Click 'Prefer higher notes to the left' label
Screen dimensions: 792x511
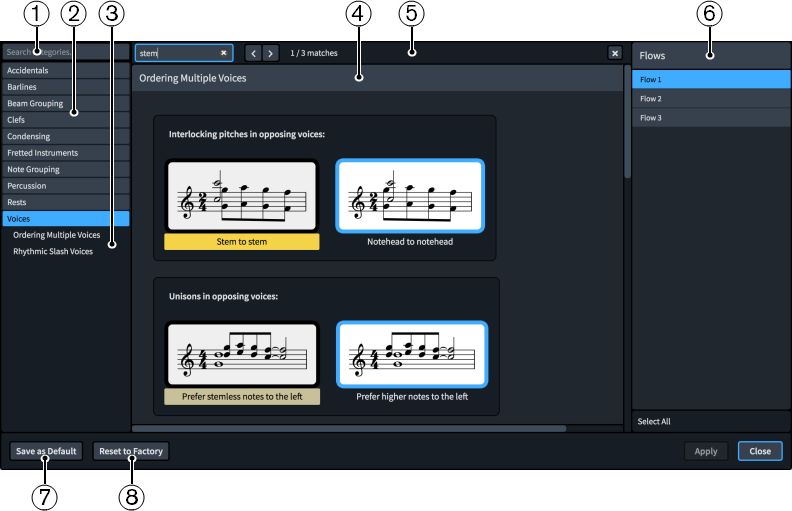412,396
